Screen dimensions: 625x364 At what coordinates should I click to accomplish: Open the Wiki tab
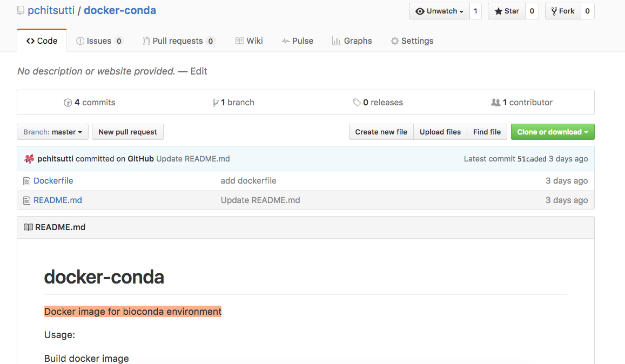[248, 41]
